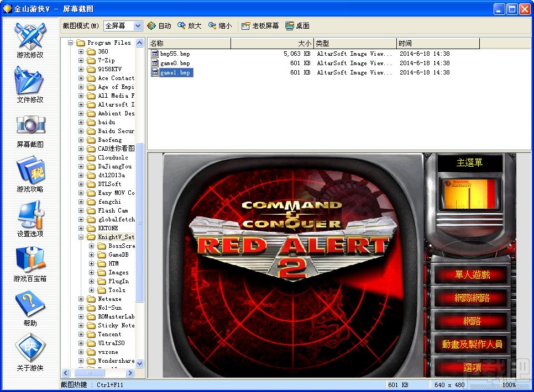Open the 截图模式 dropdown
Screen dimensions: 534x392
(137, 26)
